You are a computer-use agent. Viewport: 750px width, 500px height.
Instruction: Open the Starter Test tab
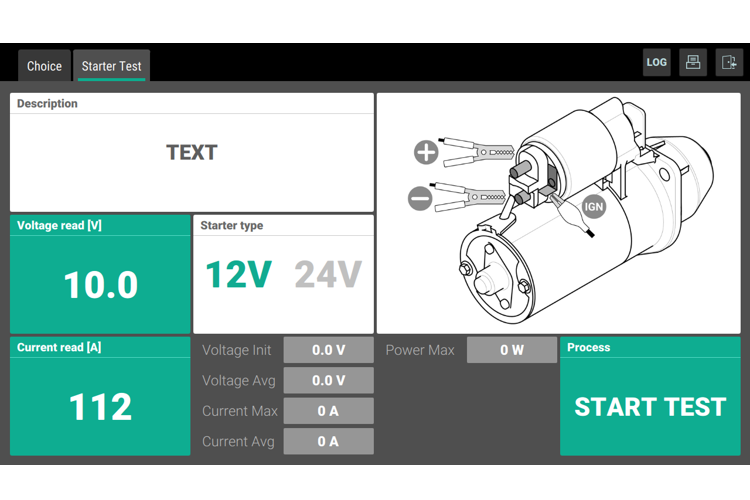(x=111, y=66)
